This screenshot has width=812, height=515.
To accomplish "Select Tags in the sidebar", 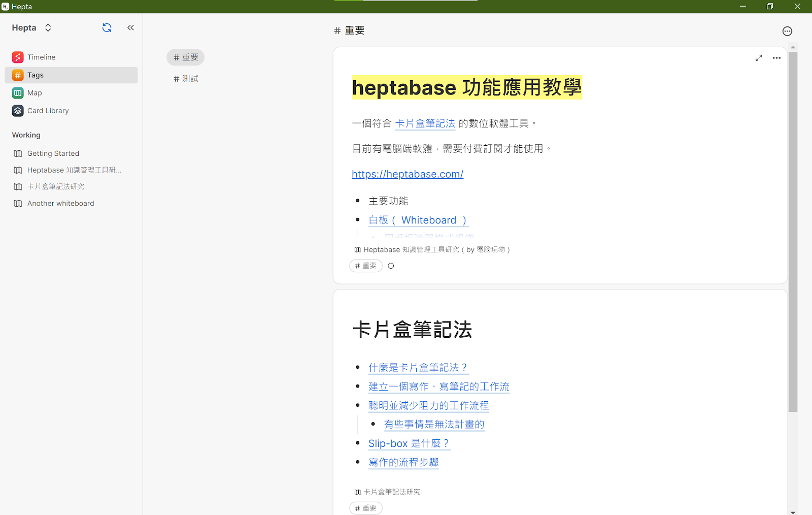I will point(71,75).
